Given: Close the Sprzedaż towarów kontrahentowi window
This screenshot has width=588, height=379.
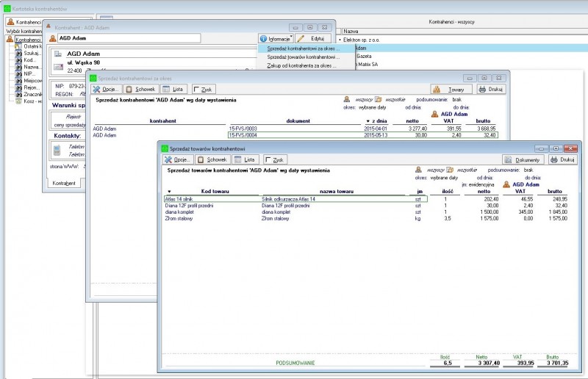Looking at the screenshot, I should (x=570, y=148).
